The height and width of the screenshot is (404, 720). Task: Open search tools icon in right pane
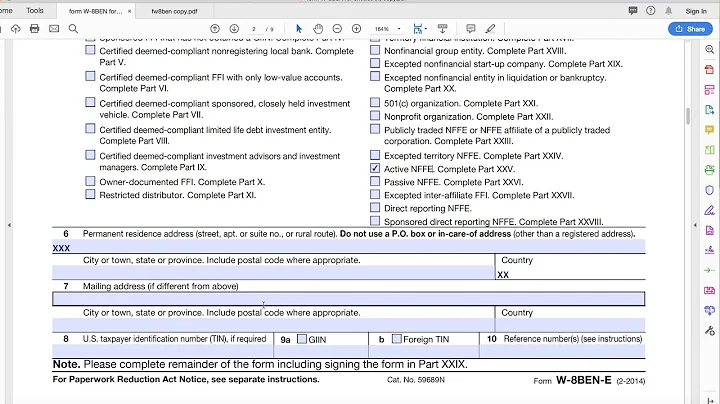pyautogui.click(x=709, y=49)
